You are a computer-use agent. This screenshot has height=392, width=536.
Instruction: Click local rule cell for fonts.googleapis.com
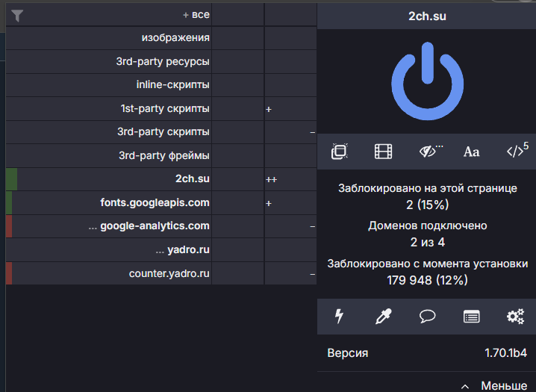[290, 202]
